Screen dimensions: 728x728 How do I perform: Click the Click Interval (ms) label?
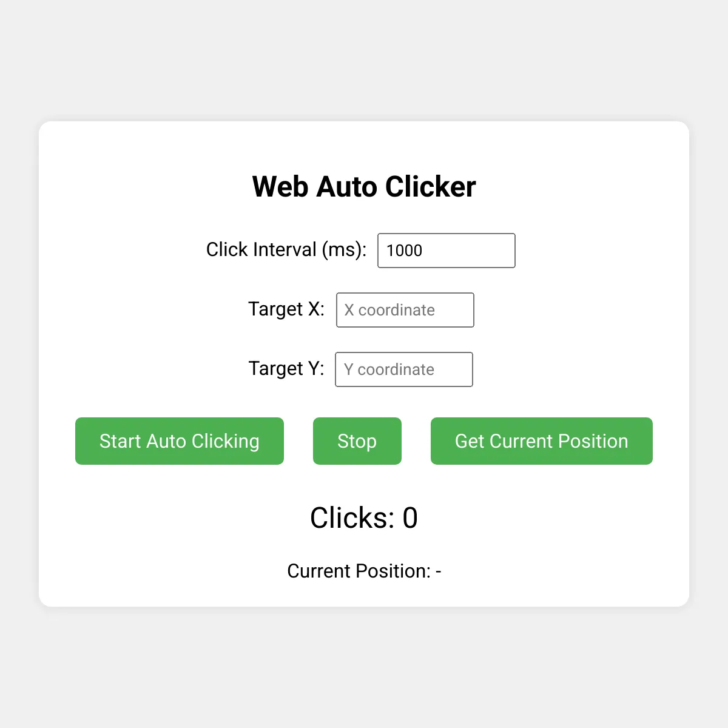[x=286, y=249]
